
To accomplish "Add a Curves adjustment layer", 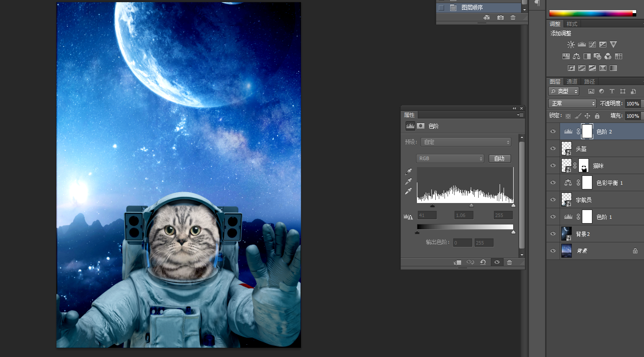I will click(592, 45).
